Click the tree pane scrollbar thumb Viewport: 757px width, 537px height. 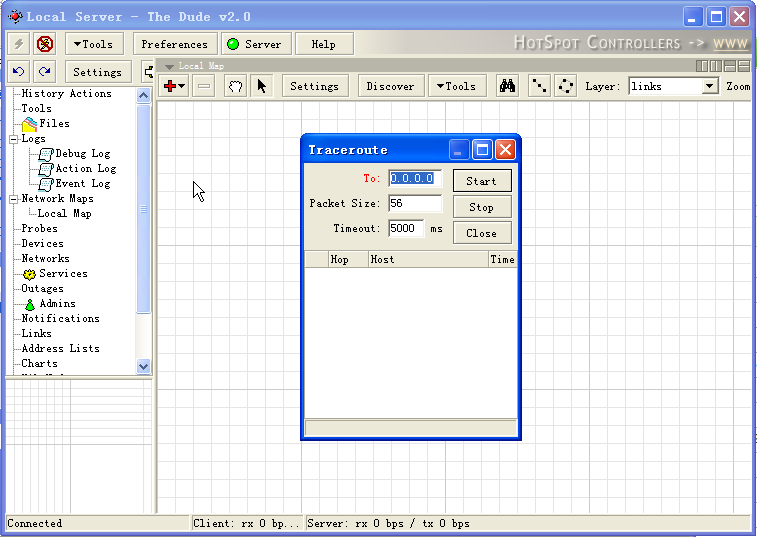143,209
